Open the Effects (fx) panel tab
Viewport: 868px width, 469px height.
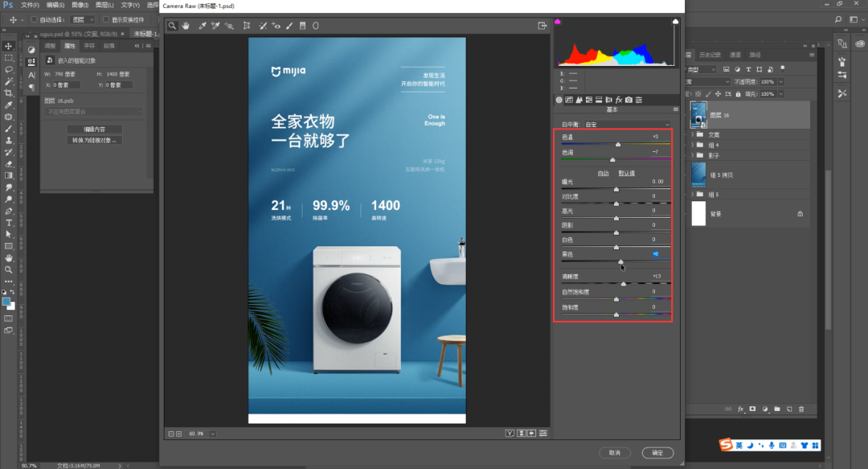[619, 100]
